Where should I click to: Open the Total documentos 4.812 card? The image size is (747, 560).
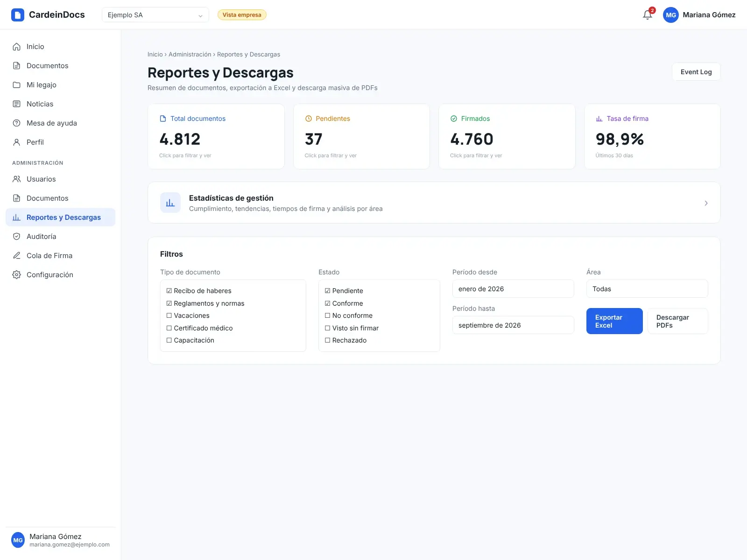point(216,136)
